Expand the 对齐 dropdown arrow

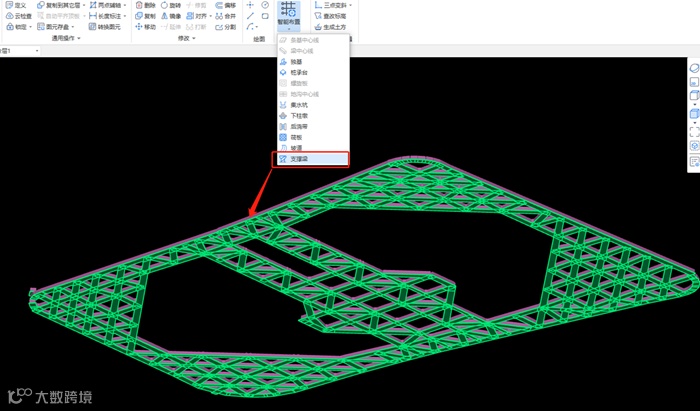210,17
